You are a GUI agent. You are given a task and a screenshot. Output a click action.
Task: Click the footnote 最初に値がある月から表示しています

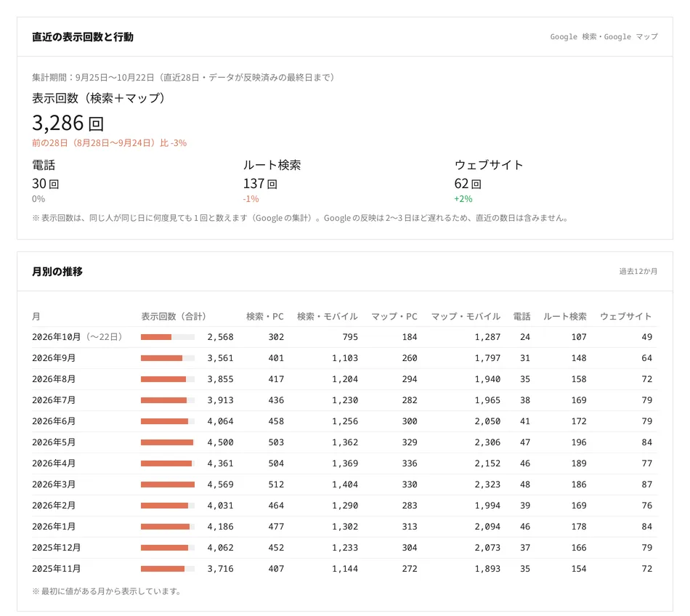107,591
